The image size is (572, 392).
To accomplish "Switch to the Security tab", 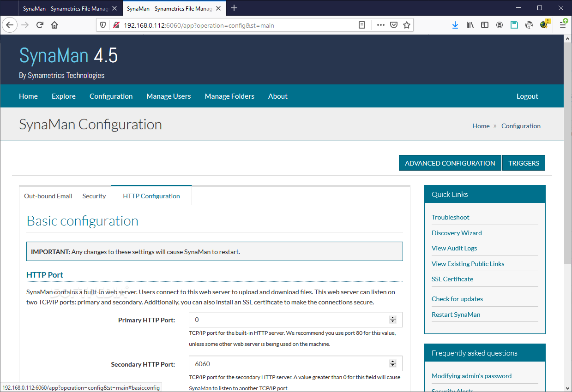I will (94, 196).
